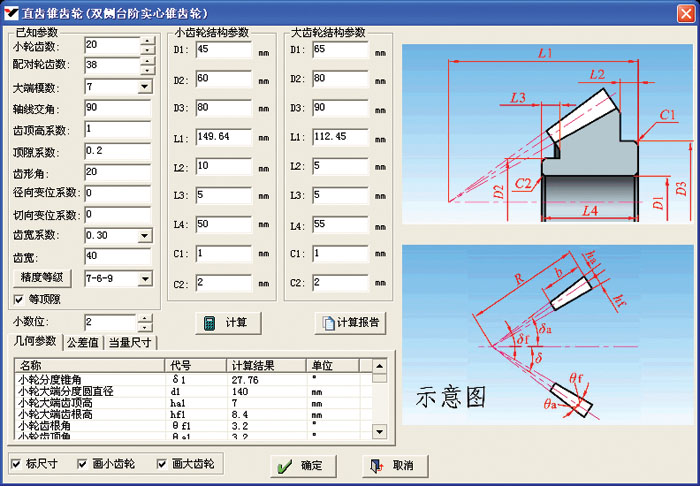Viewport: 700px width, 486px height.
Task: Click the calculator icon on 计算 button
Action: pyautogui.click(x=210, y=323)
